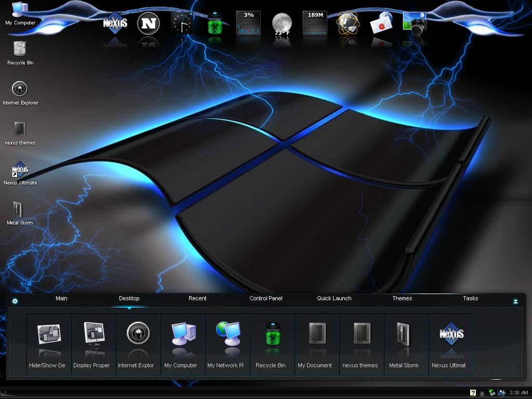Open Recycle Bin from the shelf
The image size is (532, 399).
pos(272,344)
